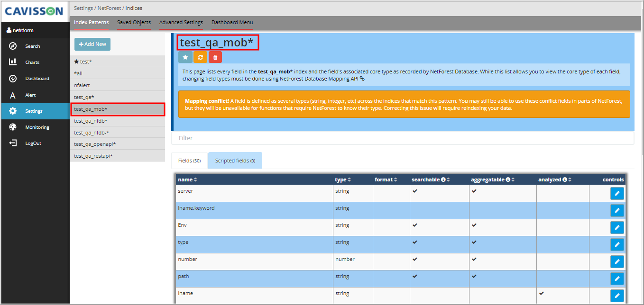Open Charts in the sidebar
644x305 pixels.
click(32, 62)
